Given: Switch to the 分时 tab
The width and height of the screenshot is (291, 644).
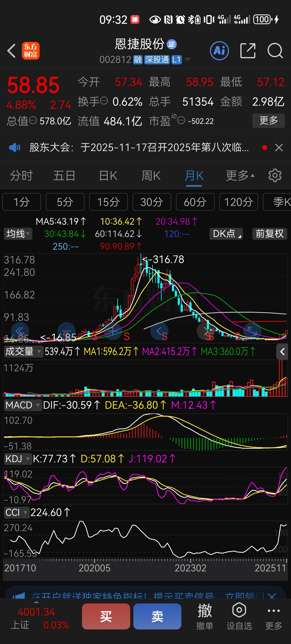Looking at the screenshot, I should [x=21, y=176].
